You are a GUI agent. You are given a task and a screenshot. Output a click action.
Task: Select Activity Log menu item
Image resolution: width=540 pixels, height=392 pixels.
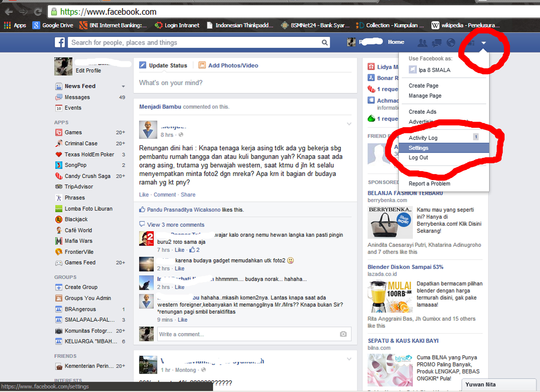click(x=444, y=138)
